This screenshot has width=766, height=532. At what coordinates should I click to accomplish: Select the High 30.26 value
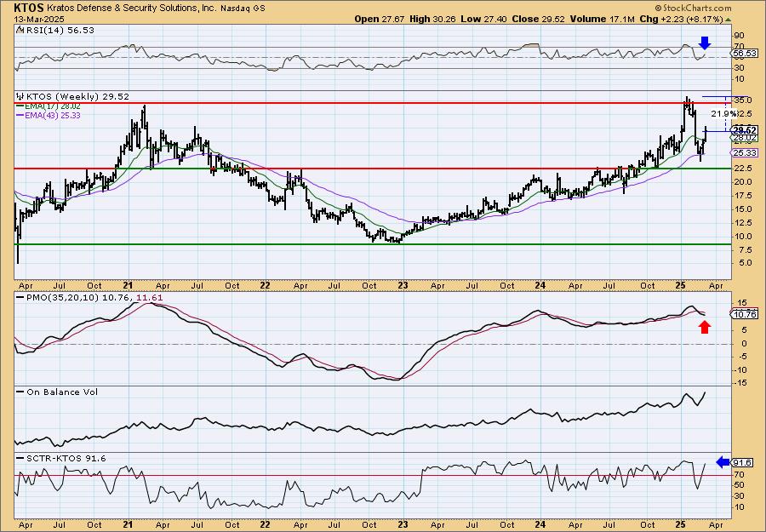coord(433,19)
